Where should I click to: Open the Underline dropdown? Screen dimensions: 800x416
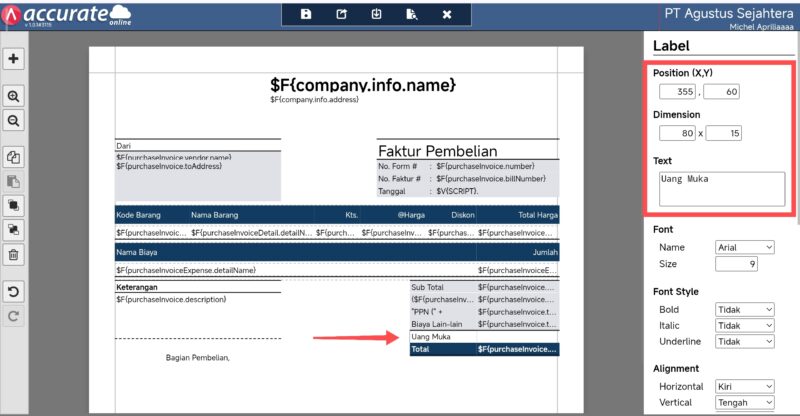pos(744,342)
